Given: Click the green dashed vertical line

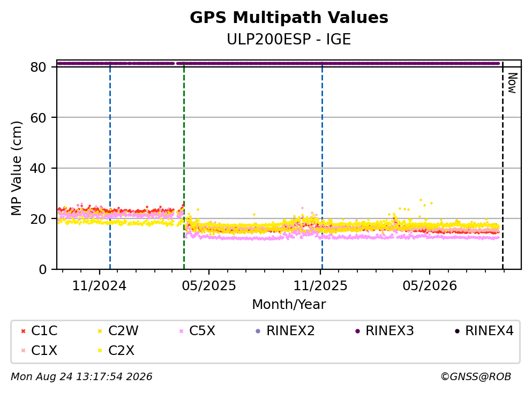Looking at the screenshot, I should [x=184, y=165].
